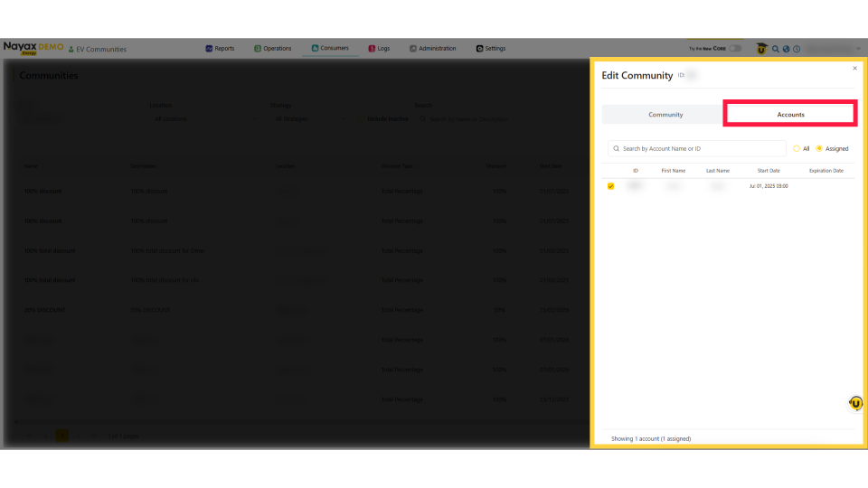868x488 pixels.
Task: Toggle the Try the New Core switch
Action: click(735, 49)
